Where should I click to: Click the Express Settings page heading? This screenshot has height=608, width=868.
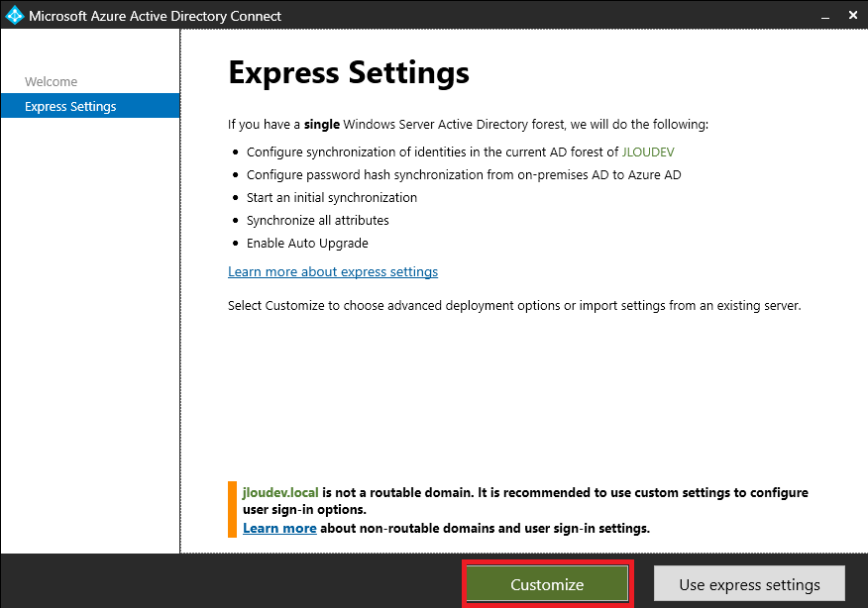tap(349, 72)
